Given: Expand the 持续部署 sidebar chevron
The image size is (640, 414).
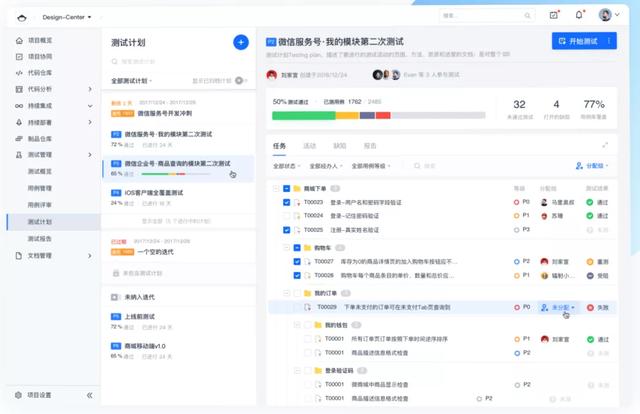Looking at the screenshot, I should click(x=90, y=122).
